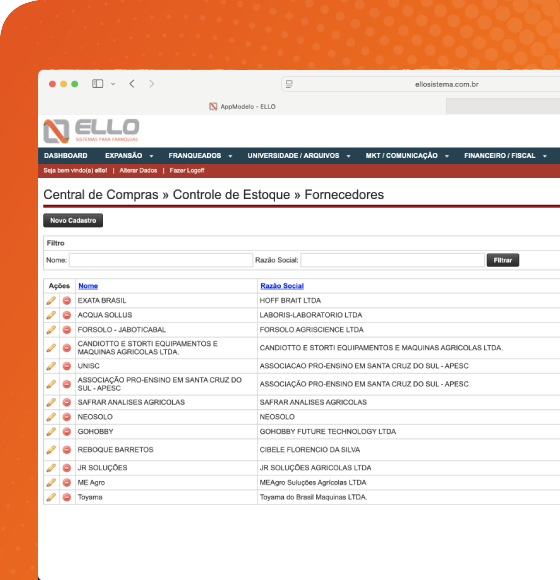Delete the FORSOLO - JABOTICABAL row
Screen dimensions: 560x580
point(67,330)
